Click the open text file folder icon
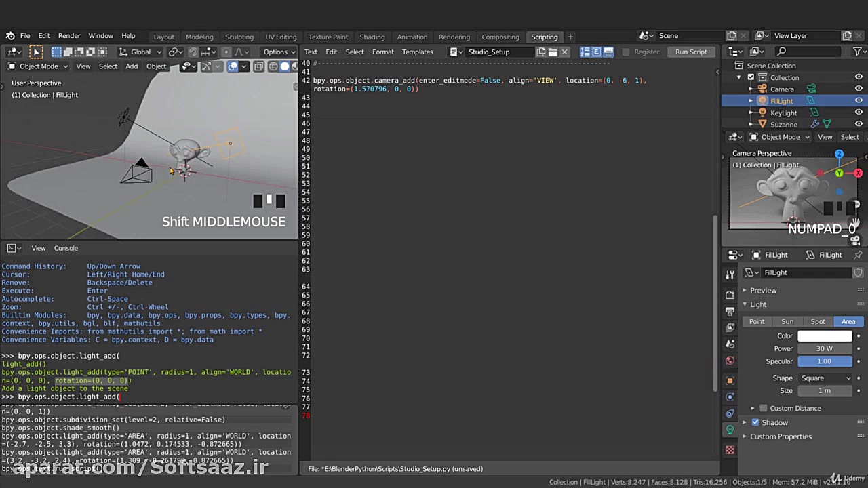 click(553, 52)
